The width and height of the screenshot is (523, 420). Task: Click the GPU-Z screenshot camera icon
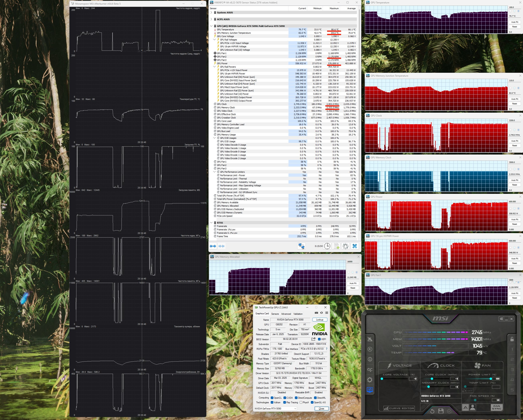point(316,313)
